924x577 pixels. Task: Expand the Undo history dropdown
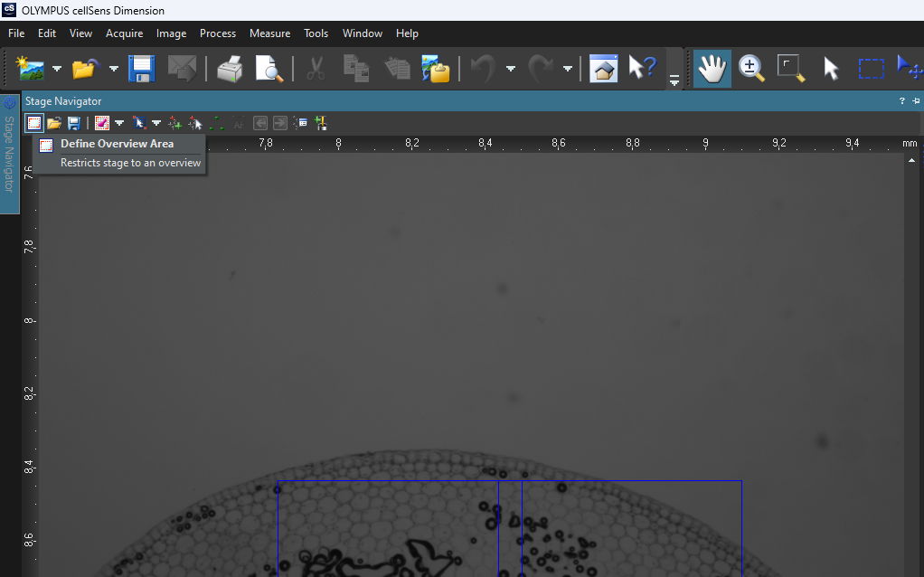511,69
